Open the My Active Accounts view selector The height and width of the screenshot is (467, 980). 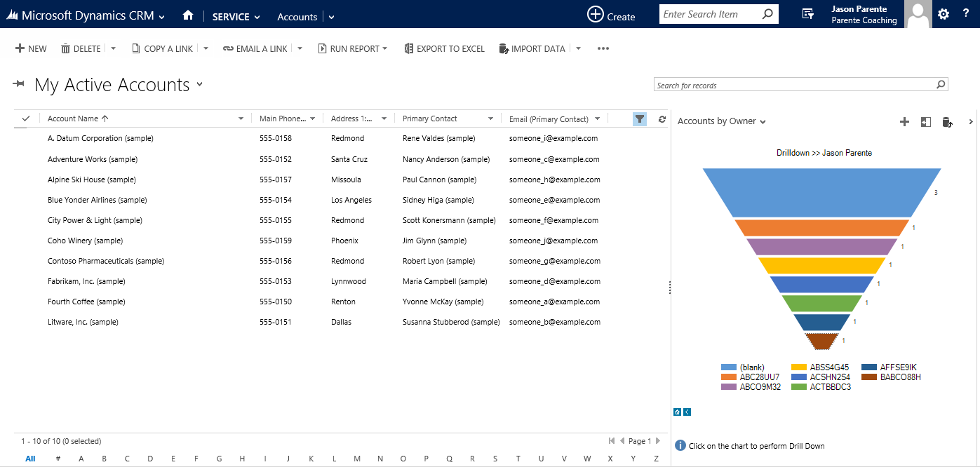200,85
